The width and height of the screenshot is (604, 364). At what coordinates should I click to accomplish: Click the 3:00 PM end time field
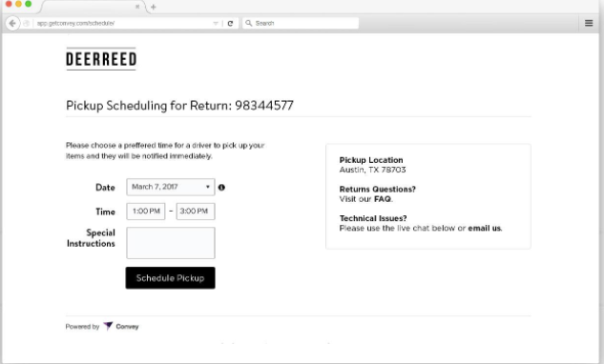coord(196,212)
